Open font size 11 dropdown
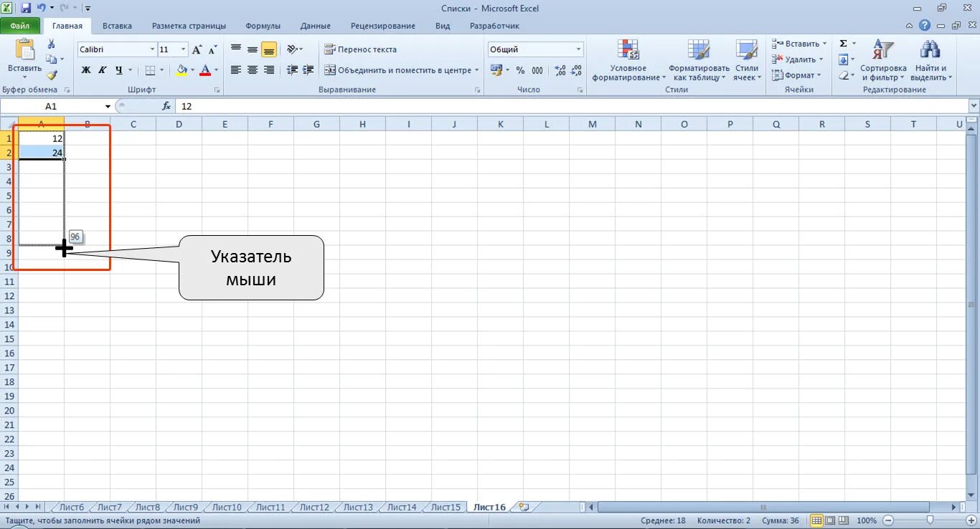Viewport: 980px width, 529px height. click(184, 49)
